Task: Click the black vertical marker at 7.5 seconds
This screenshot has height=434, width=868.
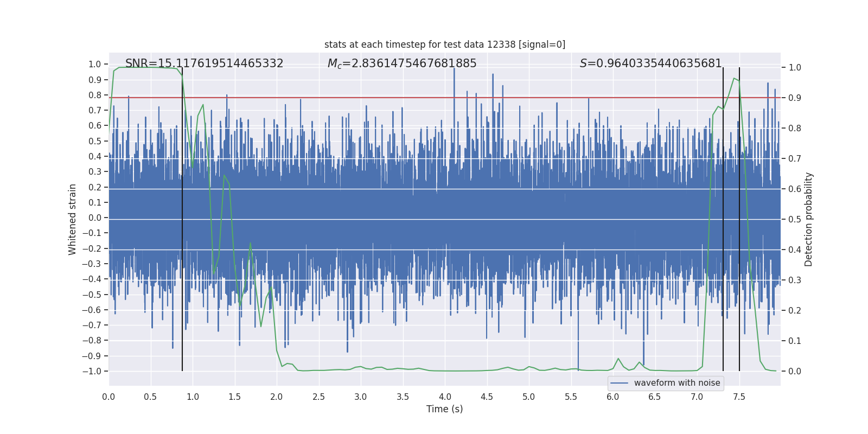Action: coord(739,219)
